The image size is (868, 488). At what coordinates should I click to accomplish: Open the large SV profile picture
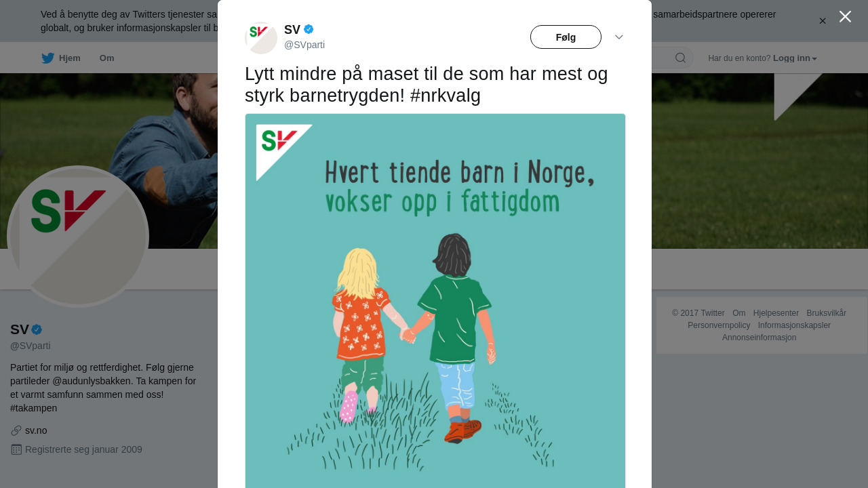click(78, 237)
